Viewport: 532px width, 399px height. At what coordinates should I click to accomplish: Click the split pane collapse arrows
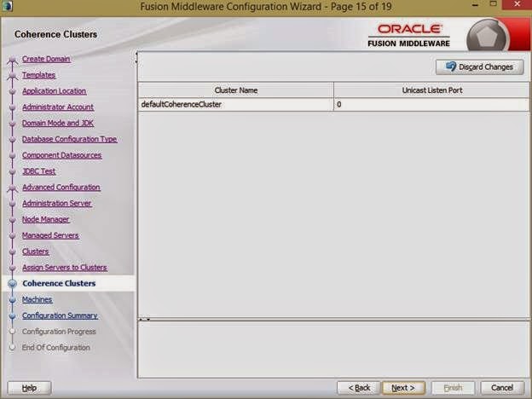pyautogui.click(x=144, y=319)
